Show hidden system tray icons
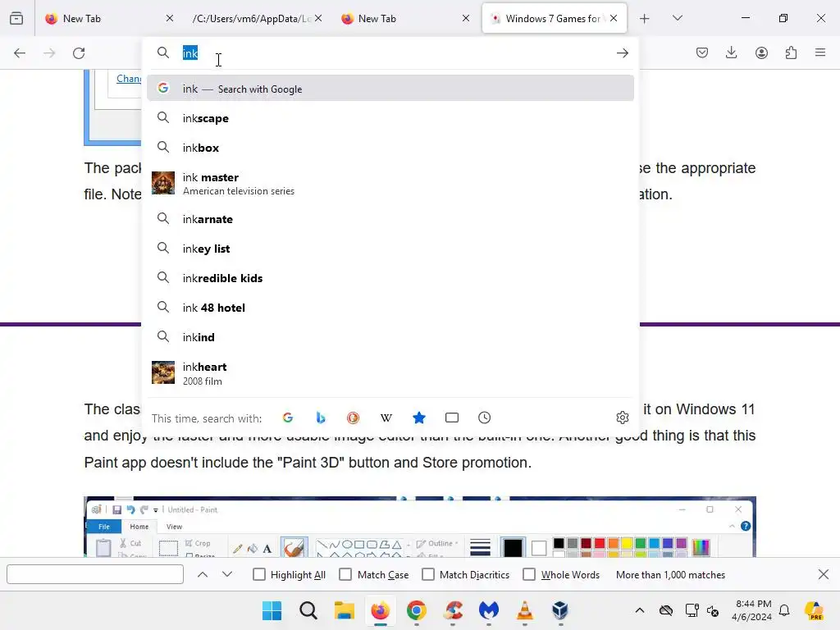Image resolution: width=840 pixels, height=630 pixels. 640,610
